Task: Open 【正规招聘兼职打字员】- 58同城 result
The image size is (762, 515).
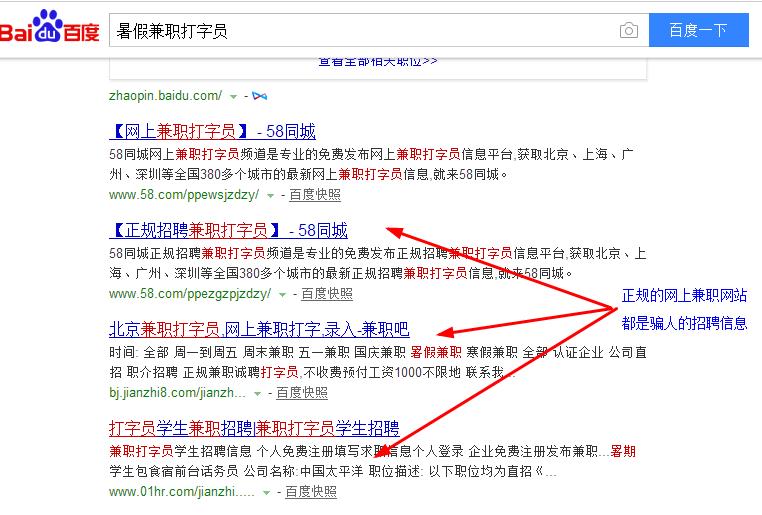Action: tap(228, 230)
